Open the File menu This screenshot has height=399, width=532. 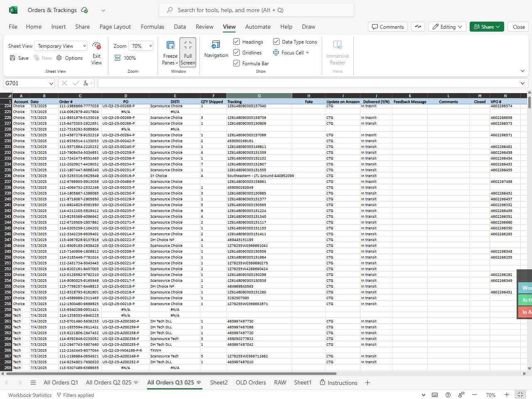point(13,27)
